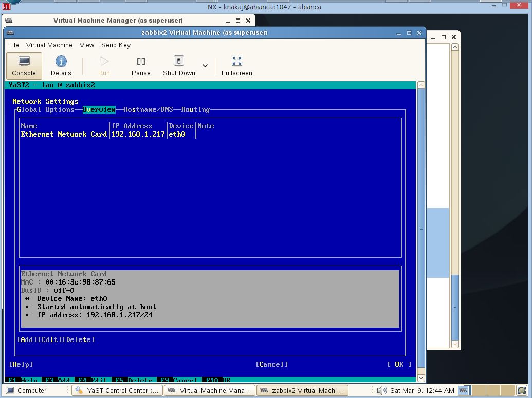Screen dimensions: 532x398
Task: Click the greyed-out Run button
Action: 104,66
